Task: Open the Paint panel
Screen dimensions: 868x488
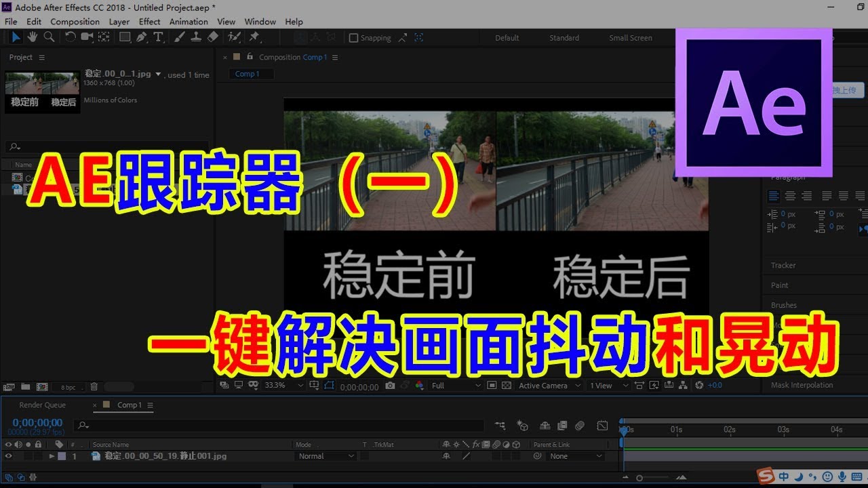Action: 780,285
